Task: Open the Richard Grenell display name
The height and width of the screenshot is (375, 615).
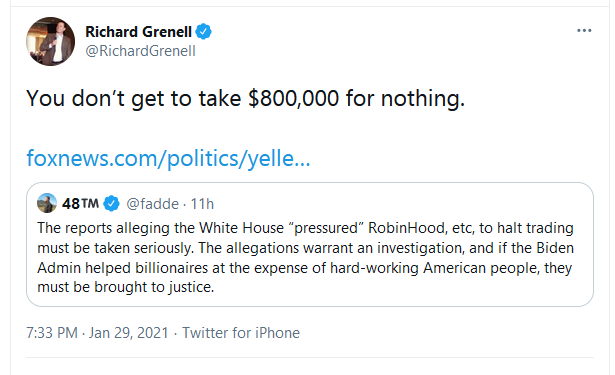Action: pos(138,32)
